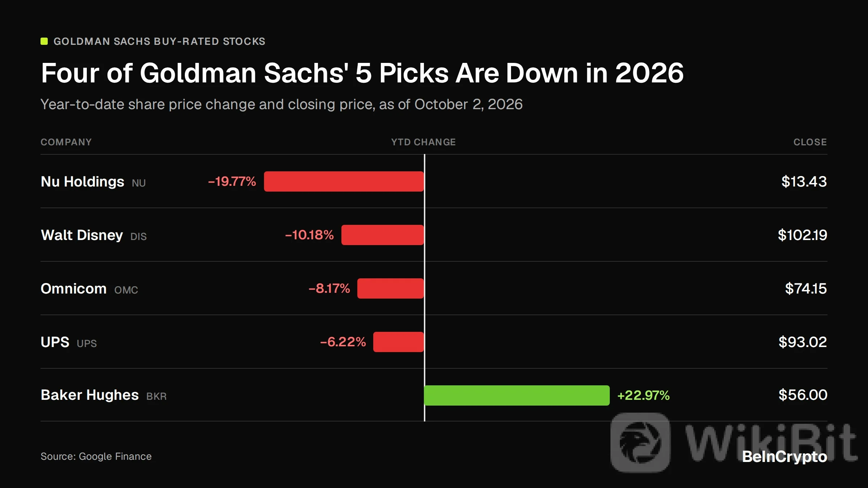
Task: Click the green Baker Hughes bar
Action: tap(517, 395)
